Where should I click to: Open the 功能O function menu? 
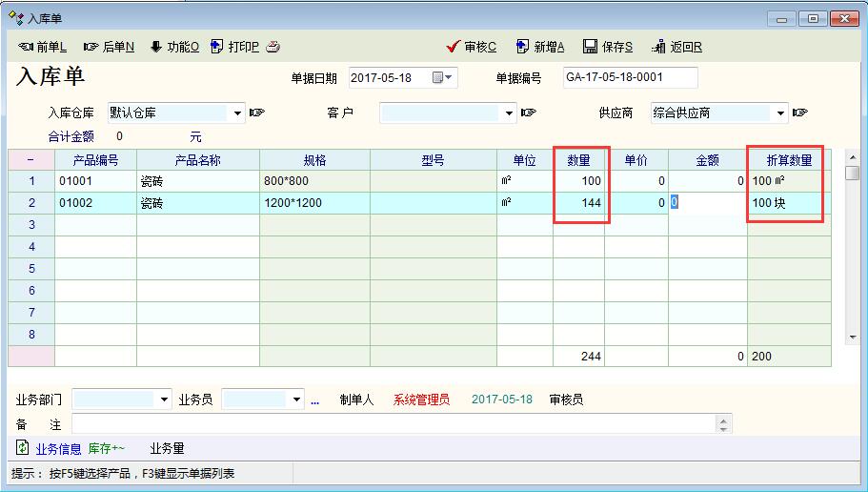point(174,47)
